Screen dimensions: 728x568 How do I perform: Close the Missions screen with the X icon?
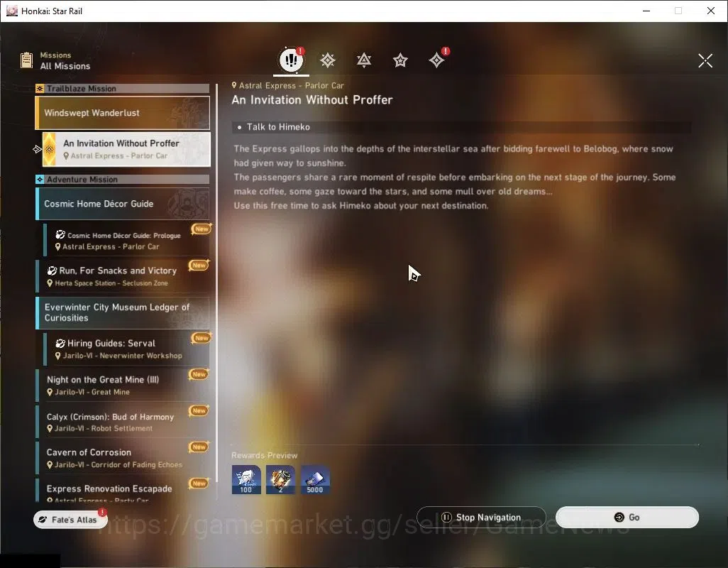coord(705,60)
